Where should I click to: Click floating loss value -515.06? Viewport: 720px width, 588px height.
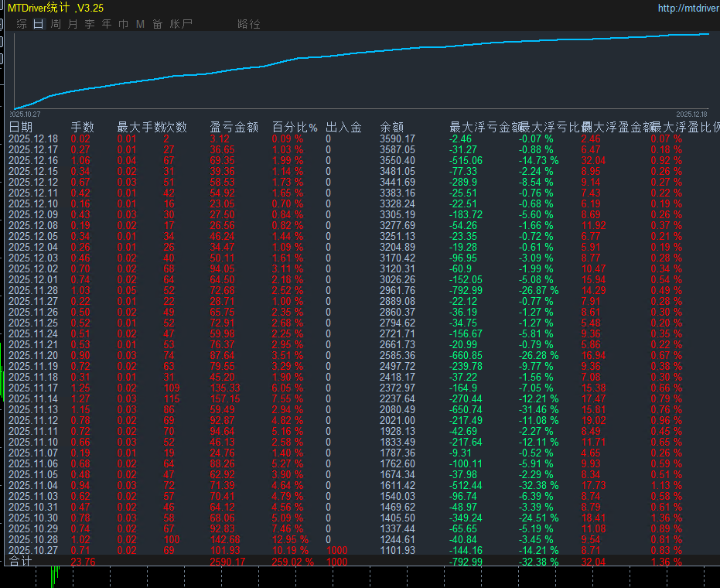[x=466, y=160]
